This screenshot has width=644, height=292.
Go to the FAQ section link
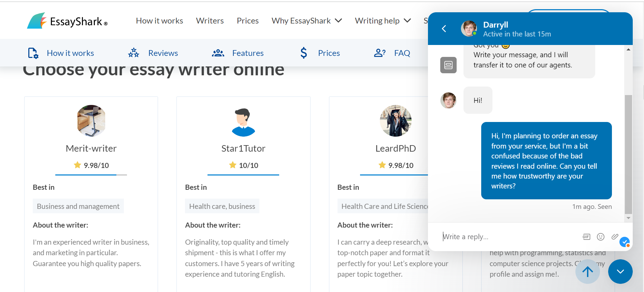coord(402,53)
